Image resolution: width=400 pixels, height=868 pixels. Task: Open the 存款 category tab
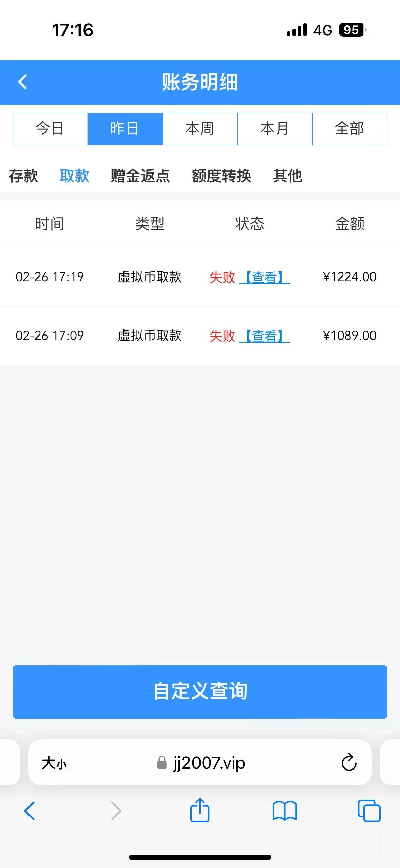[23, 176]
